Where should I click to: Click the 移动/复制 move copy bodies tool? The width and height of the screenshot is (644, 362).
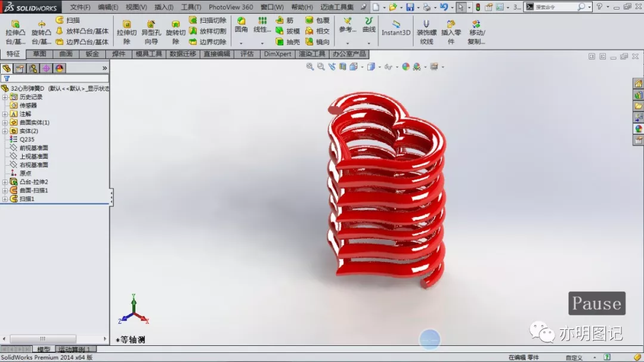pos(476,32)
